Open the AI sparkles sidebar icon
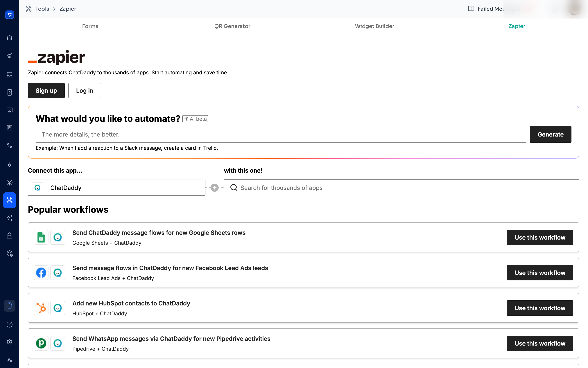 pyautogui.click(x=10, y=218)
